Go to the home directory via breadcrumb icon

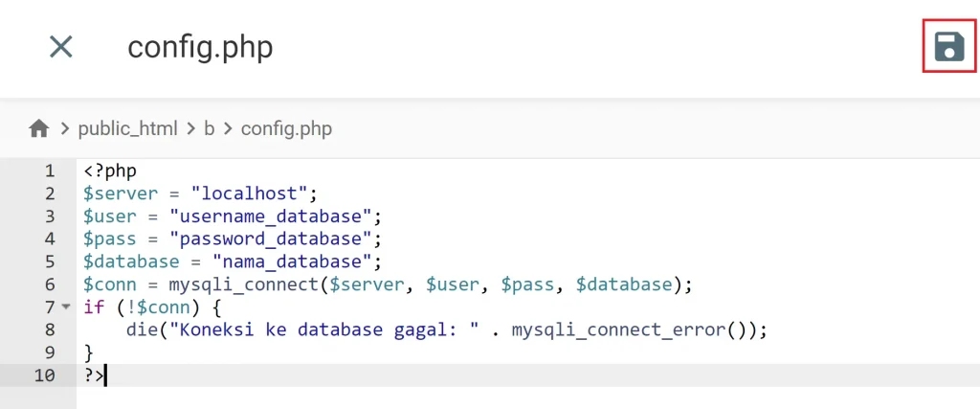pos(38,128)
